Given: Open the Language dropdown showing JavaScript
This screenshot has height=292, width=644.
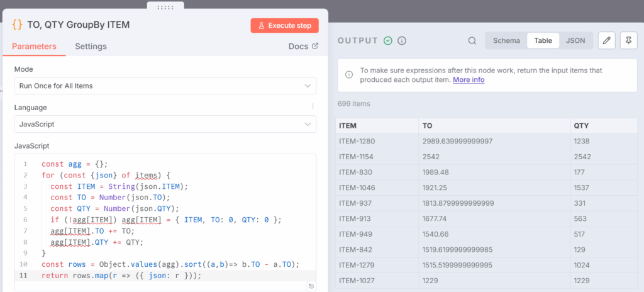Looking at the screenshot, I should coord(165,125).
